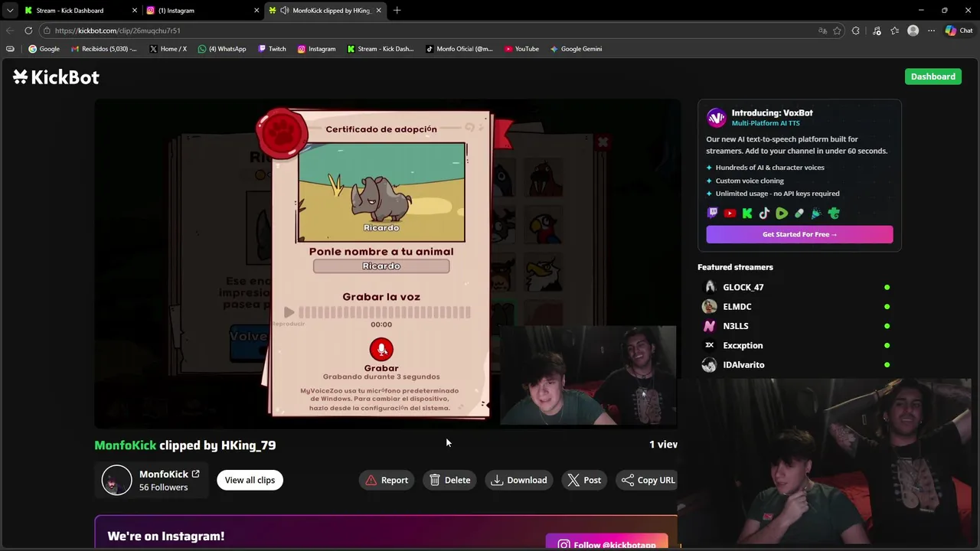Click the Rumble play icon in the VoxBot card

tap(782, 214)
